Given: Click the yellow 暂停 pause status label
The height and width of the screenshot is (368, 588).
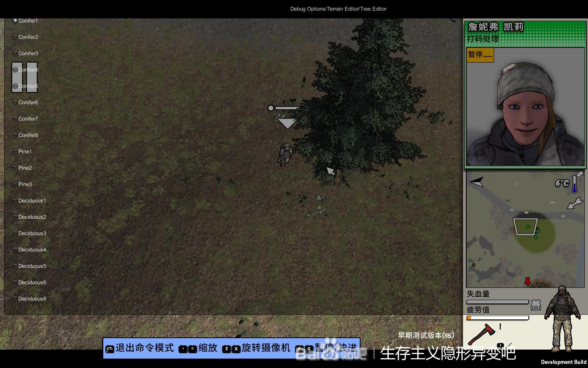Looking at the screenshot, I should (480, 55).
